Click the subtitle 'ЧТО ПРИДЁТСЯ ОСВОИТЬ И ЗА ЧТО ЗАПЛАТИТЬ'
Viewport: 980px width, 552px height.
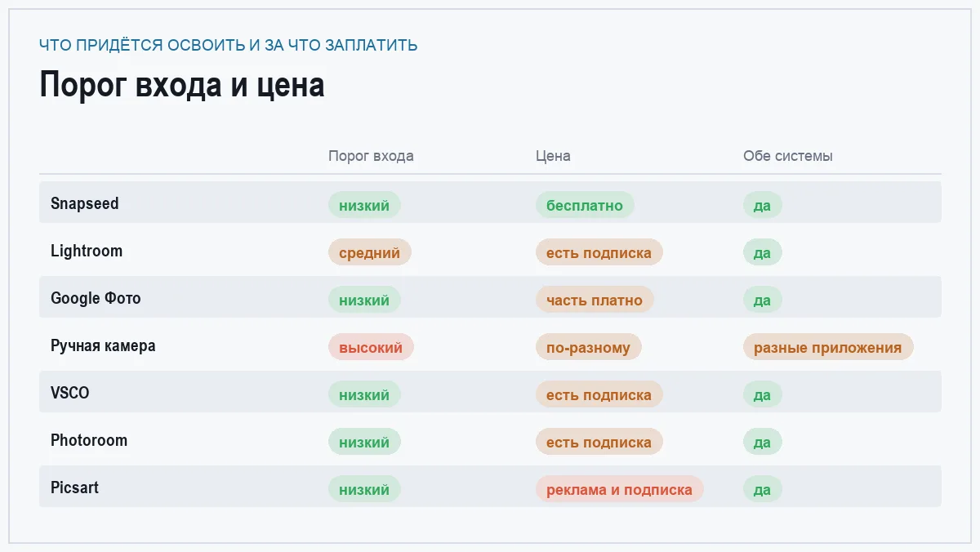[x=229, y=46]
